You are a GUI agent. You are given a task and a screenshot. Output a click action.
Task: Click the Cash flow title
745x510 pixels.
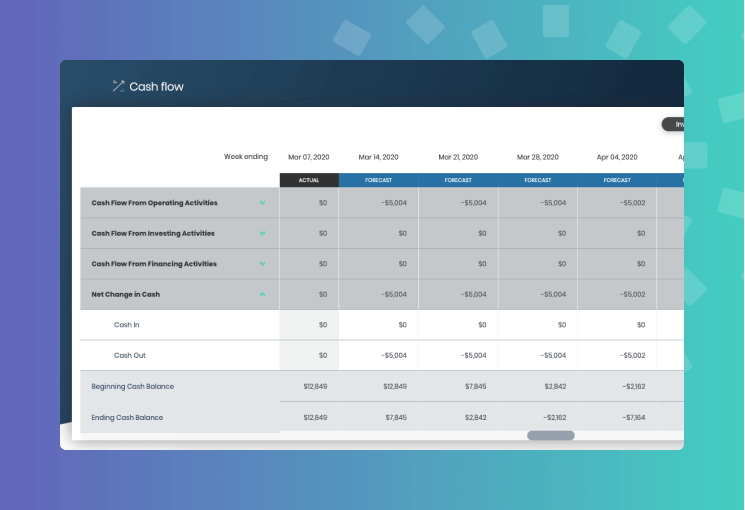156,87
